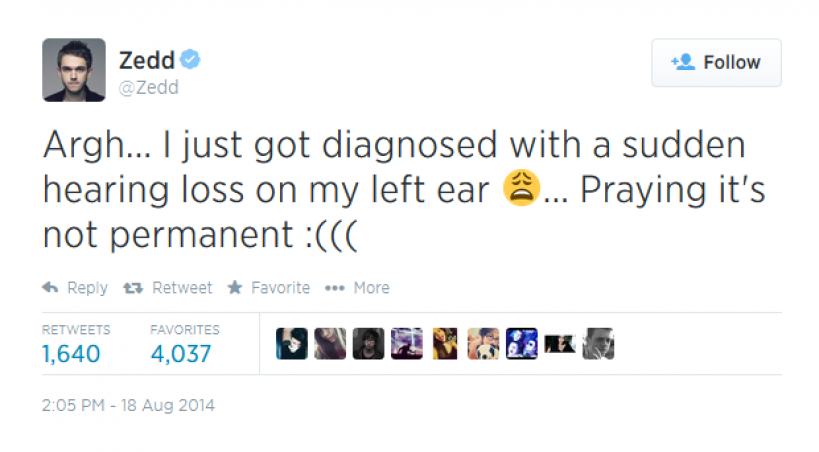This screenshot has width=819, height=452.
Task: Open the 2:05 PM - 18 Aug 2014 timestamp
Action: [128, 406]
